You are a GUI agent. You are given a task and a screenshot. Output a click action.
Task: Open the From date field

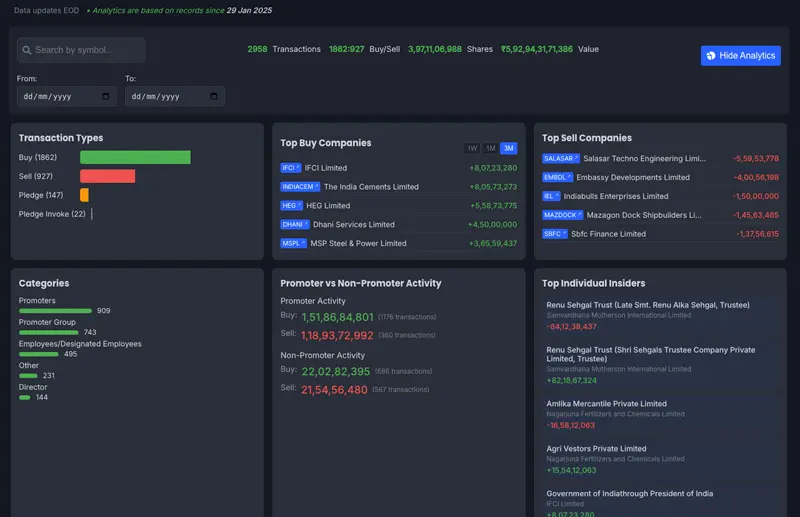tap(66, 96)
